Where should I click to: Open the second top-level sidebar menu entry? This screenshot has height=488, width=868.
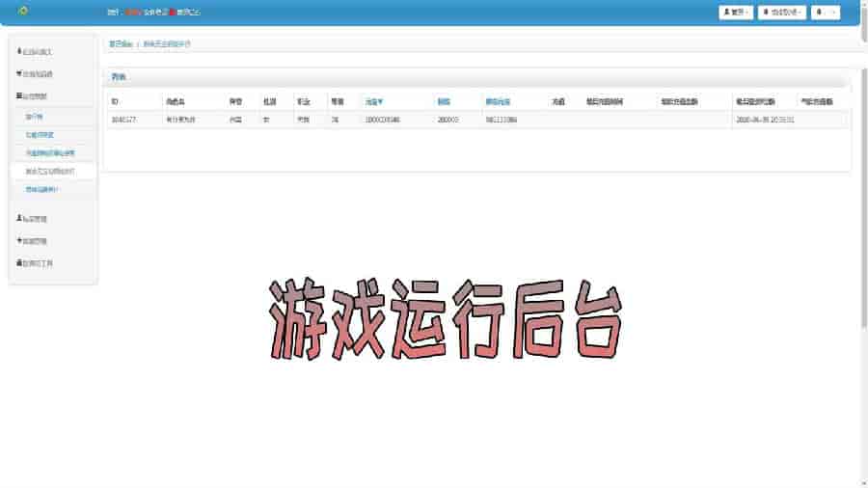(35, 73)
